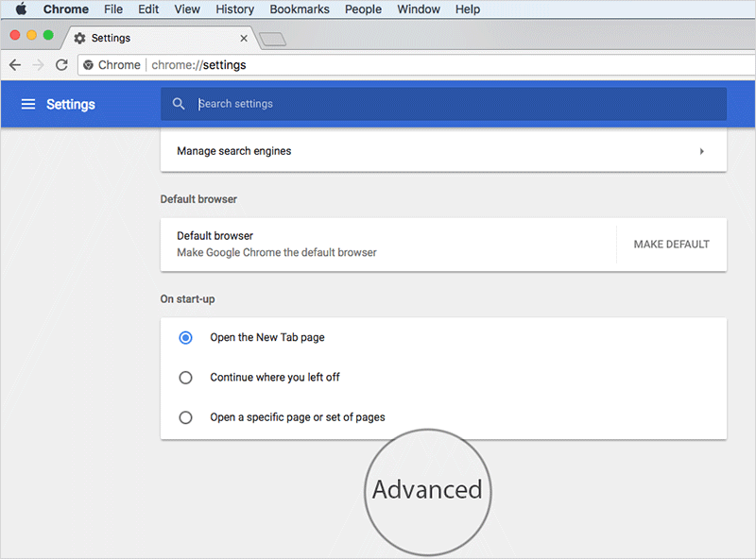The height and width of the screenshot is (559, 756).
Task: Reload the settings page
Action: point(61,64)
